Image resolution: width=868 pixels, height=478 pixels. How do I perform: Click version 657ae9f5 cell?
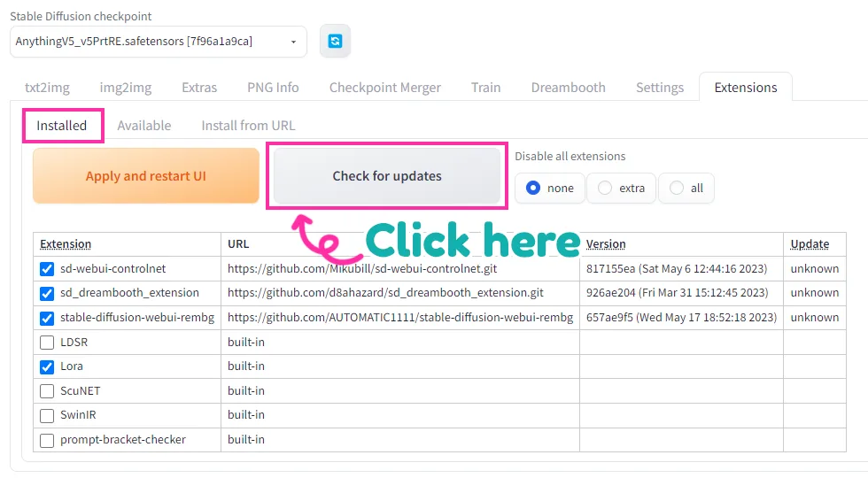pos(681,318)
